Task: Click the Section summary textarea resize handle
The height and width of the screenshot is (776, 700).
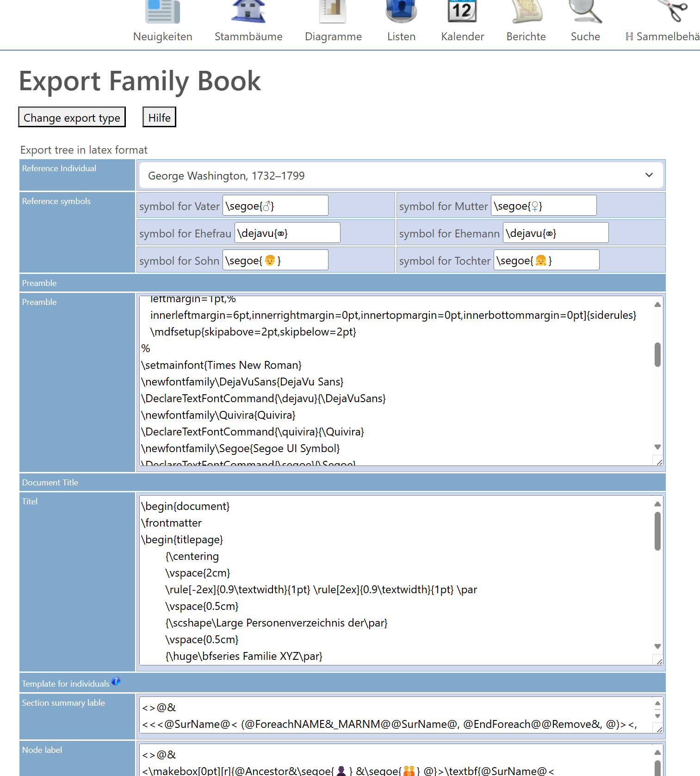Action: pyautogui.click(x=659, y=729)
